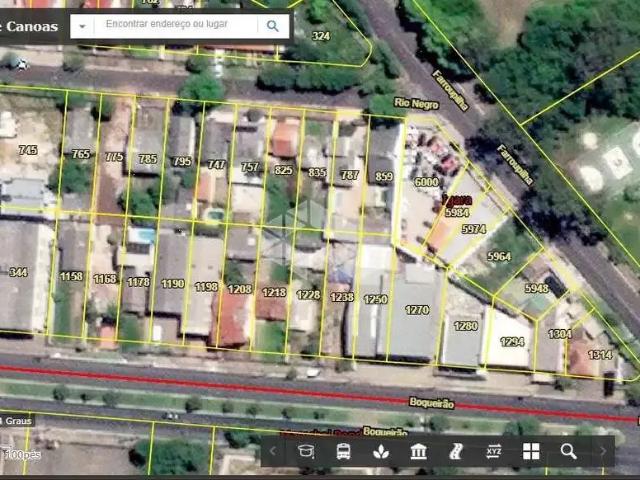Select the parcel labeled 765
This screenshot has height=480, width=640.
[80, 154]
